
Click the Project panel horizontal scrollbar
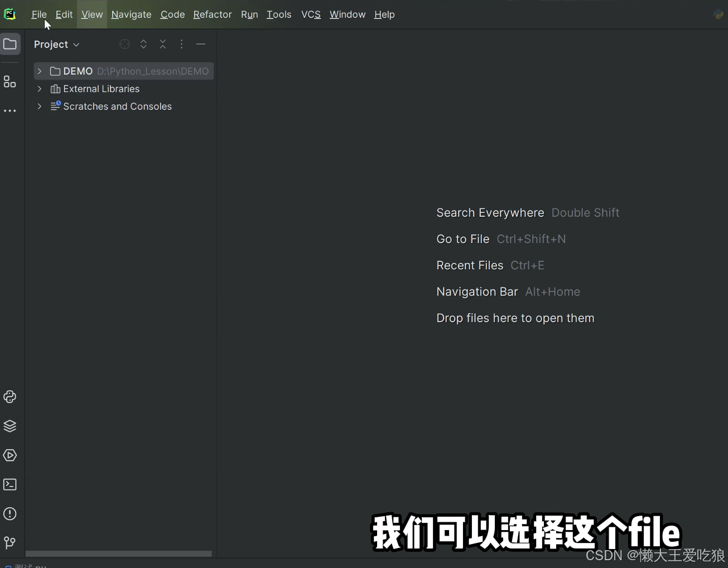(119, 554)
